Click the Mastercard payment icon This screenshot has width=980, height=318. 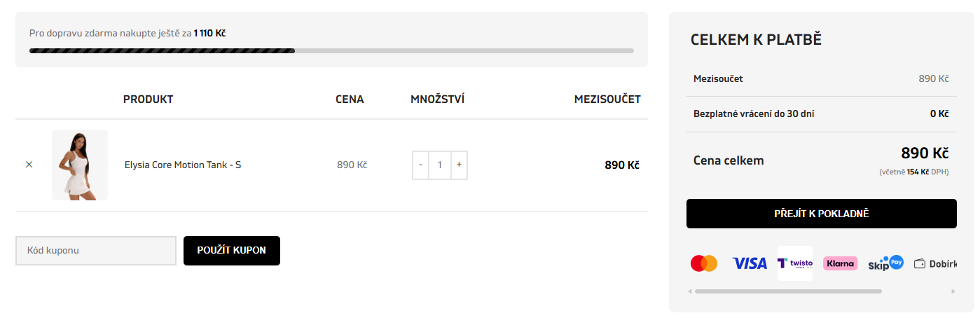704,263
